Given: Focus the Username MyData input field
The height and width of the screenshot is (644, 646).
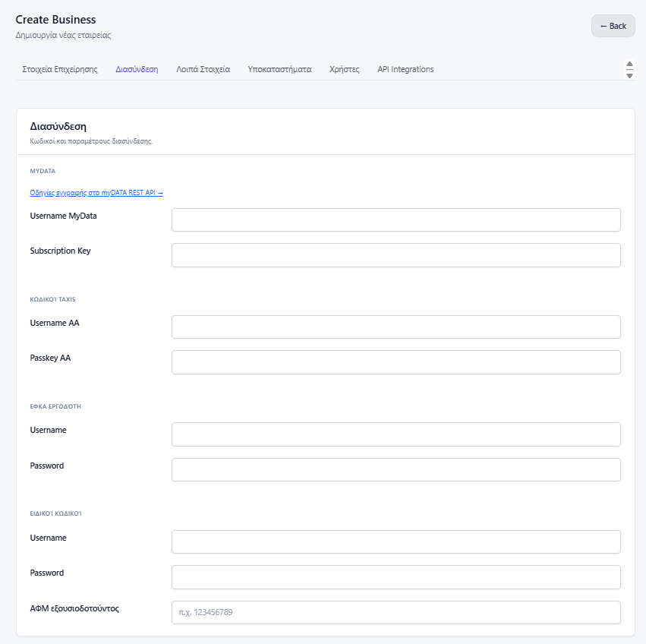Looking at the screenshot, I should [x=396, y=219].
